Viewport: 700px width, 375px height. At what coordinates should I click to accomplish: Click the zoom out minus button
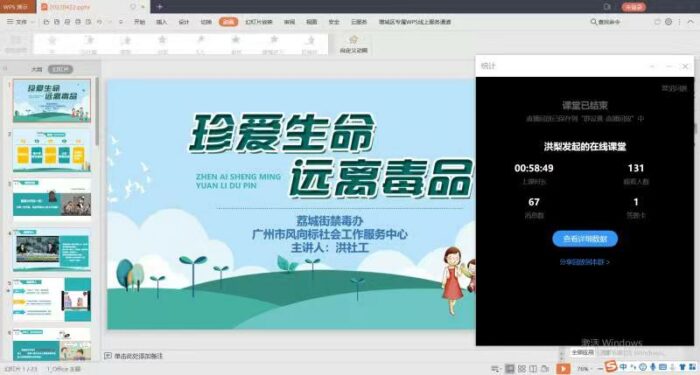(600, 369)
